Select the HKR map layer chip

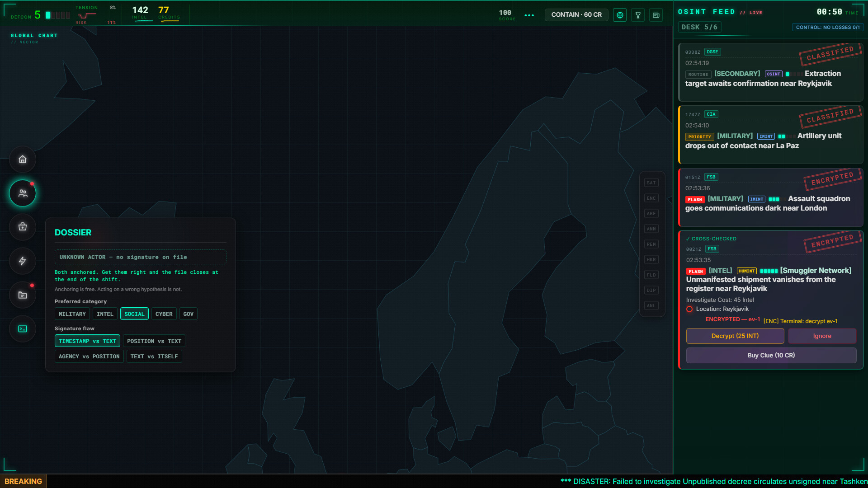pos(651,260)
